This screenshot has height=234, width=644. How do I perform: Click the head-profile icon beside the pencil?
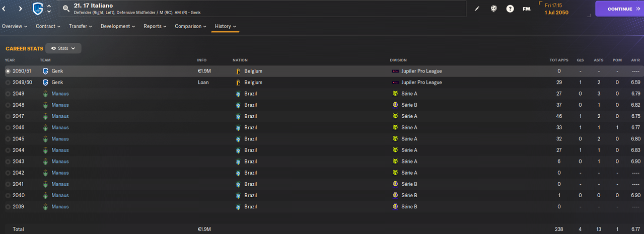[494, 9]
